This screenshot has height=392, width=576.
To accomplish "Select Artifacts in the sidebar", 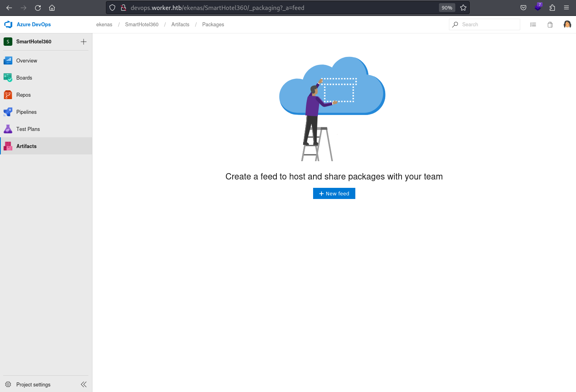I will coord(46,146).
